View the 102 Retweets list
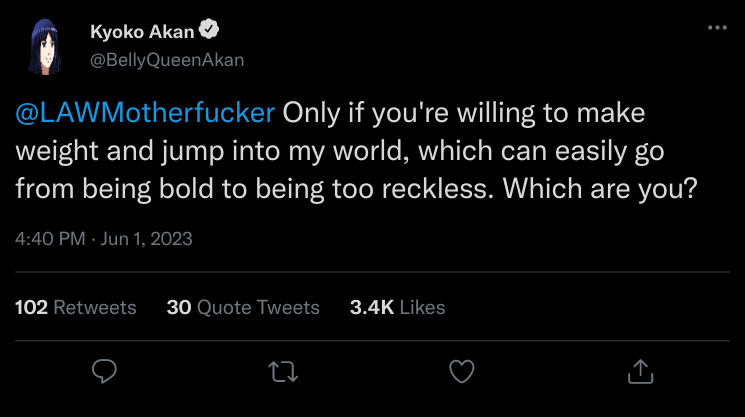The height and width of the screenshot is (417, 745). (x=76, y=307)
